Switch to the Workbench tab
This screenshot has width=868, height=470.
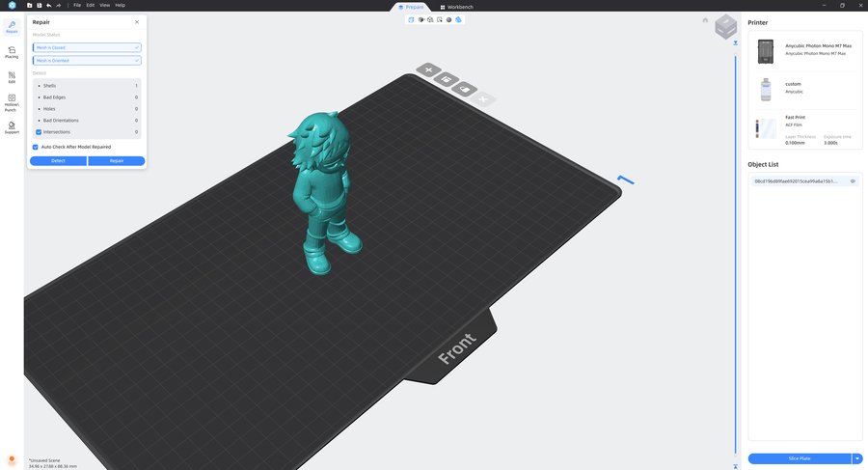pos(457,7)
